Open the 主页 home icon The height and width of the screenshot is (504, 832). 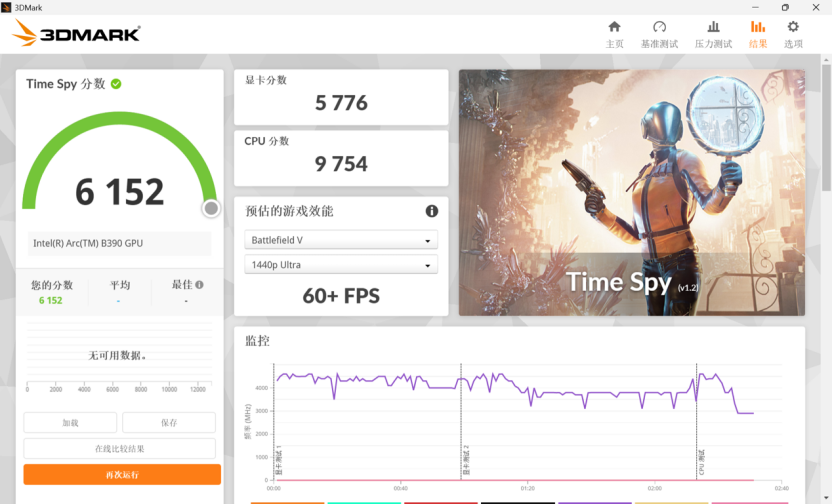[614, 27]
